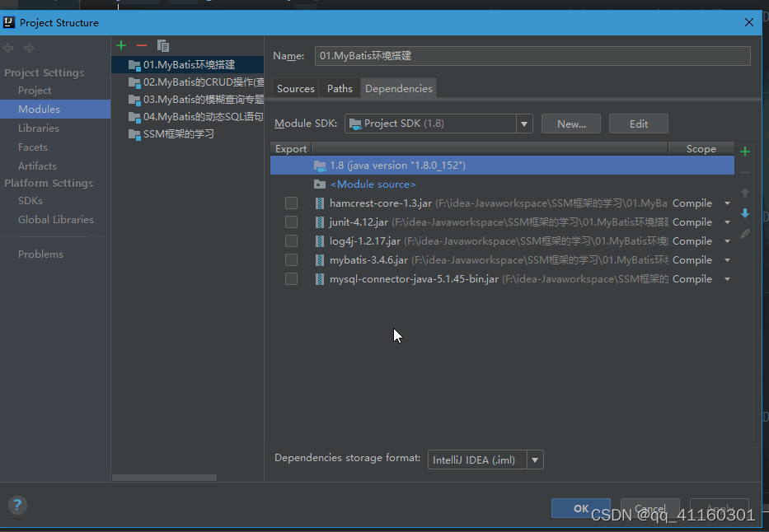Switch to the Paths tab
The width and height of the screenshot is (769, 532).
point(340,89)
